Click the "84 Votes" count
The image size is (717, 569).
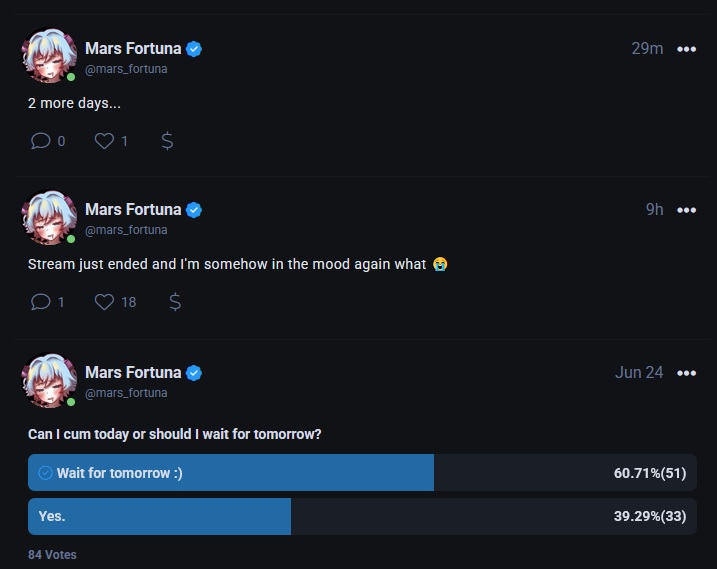pos(52,554)
